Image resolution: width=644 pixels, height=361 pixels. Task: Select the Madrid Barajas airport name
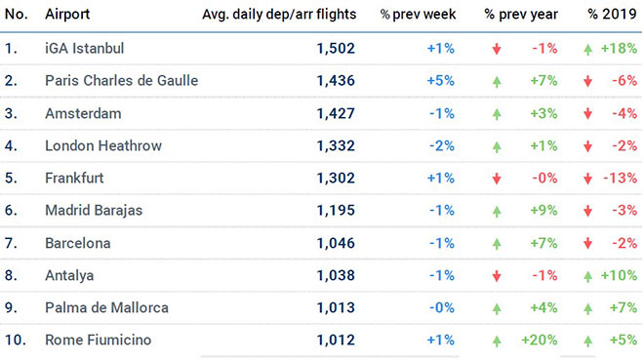(x=94, y=211)
